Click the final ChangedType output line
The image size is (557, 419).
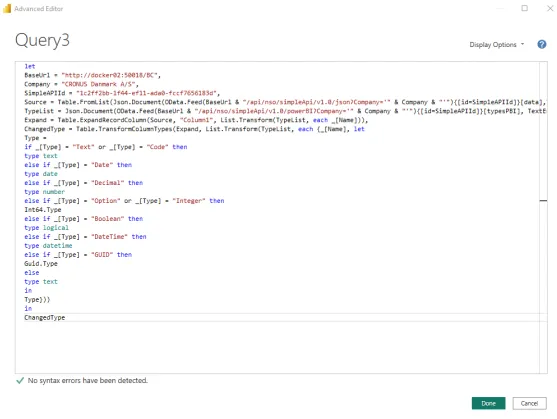[x=44, y=317]
